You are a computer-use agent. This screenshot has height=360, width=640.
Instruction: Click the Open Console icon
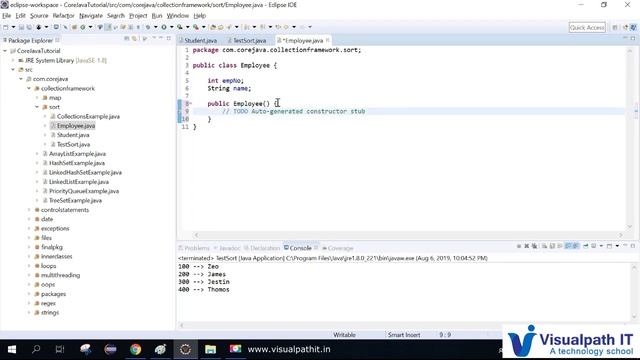pos(609,246)
